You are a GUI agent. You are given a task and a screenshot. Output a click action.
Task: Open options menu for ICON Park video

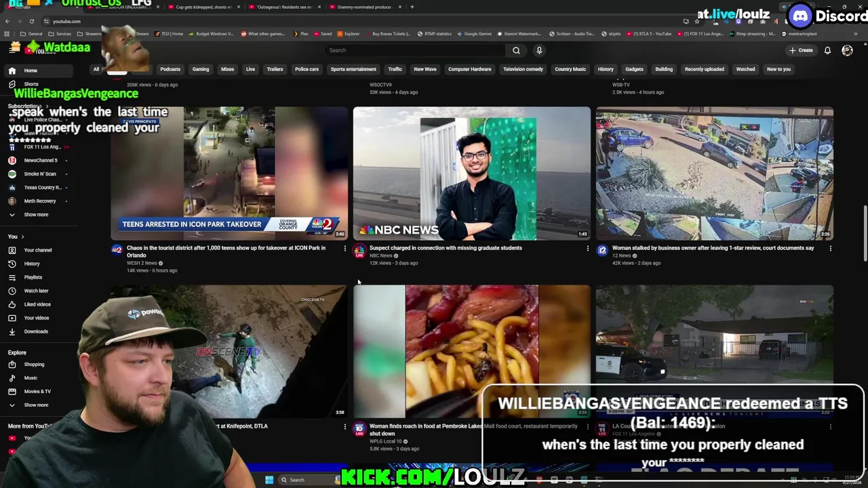click(344, 249)
